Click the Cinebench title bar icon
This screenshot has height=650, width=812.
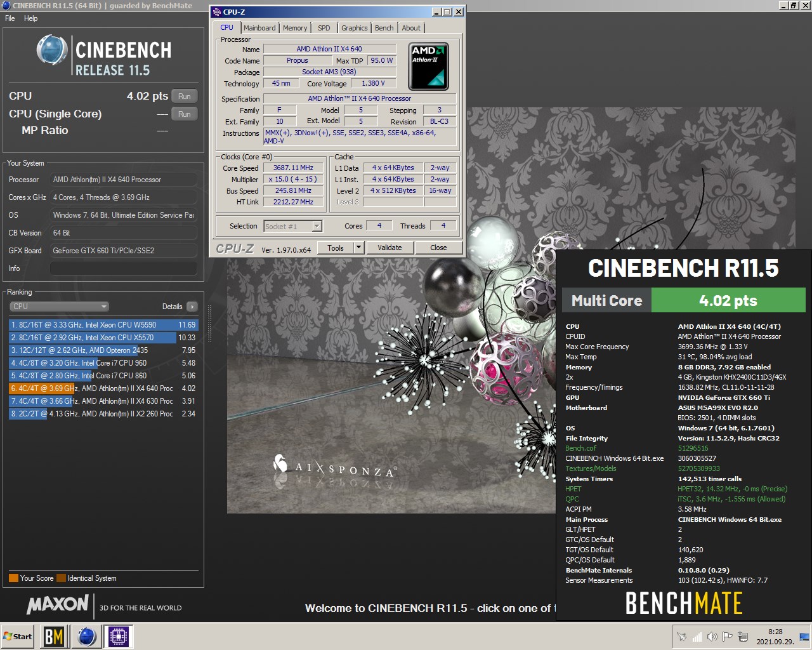click(x=6, y=5)
